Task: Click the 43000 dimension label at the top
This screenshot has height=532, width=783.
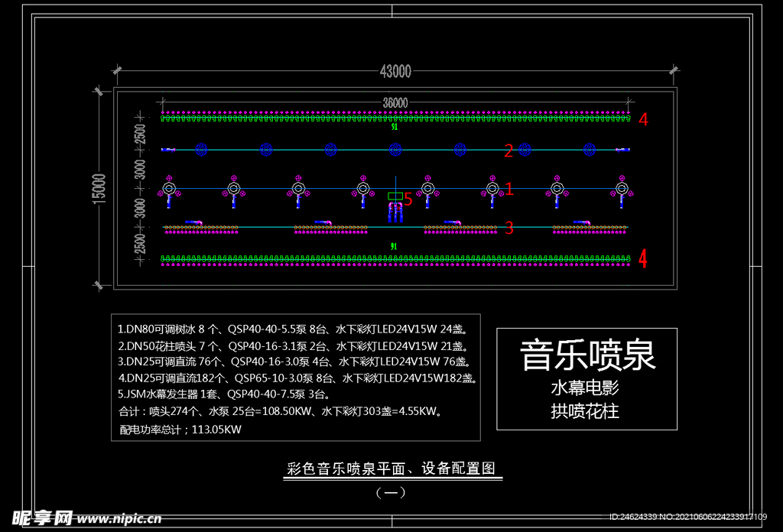Action: (398, 71)
